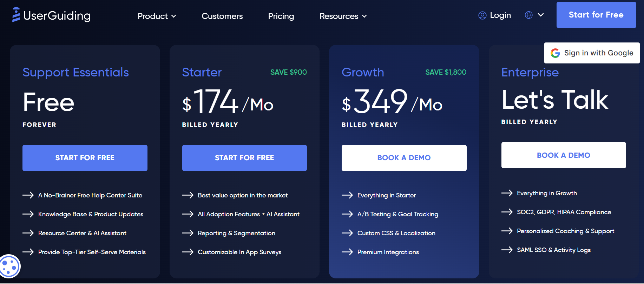Click BILLED YEARLY under Starter price
The width and height of the screenshot is (644, 284).
coord(210,125)
